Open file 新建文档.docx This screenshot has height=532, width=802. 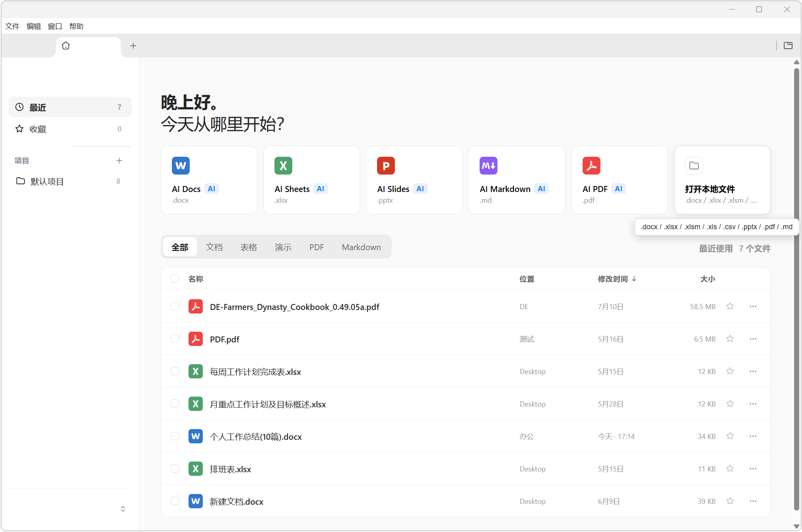tap(236, 502)
